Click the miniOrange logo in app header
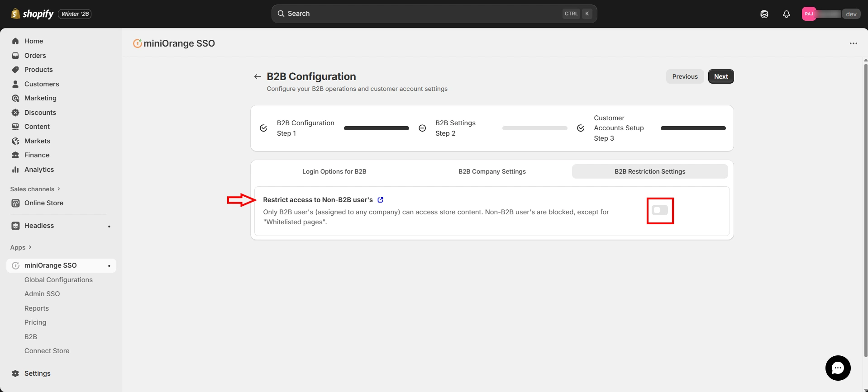Image resolution: width=868 pixels, height=392 pixels. pyautogui.click(x=138, y=43)
